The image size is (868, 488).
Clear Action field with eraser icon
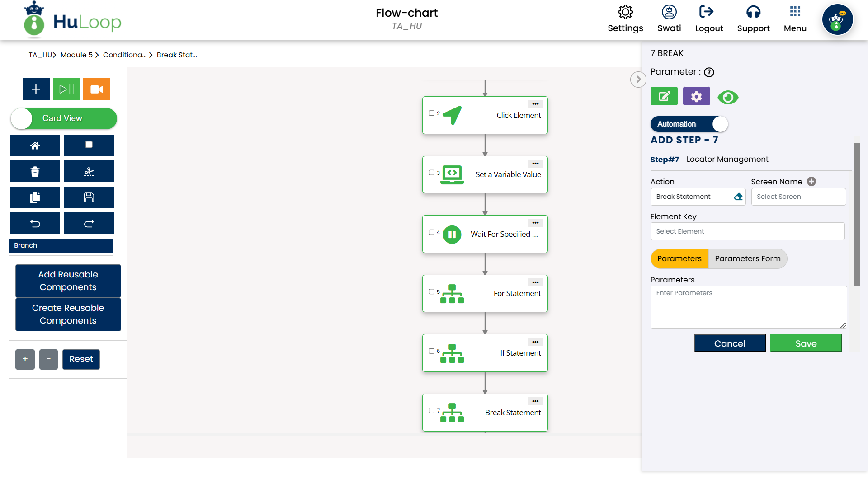(738, 197)
